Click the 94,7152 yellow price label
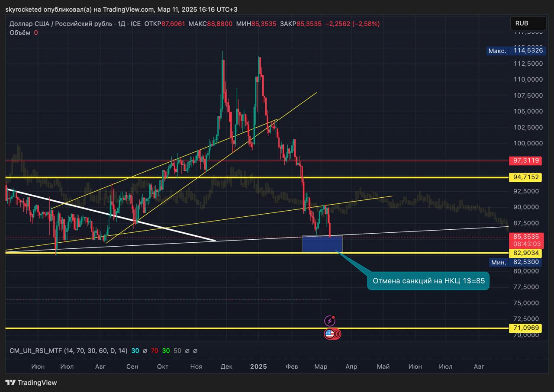This screenshot has width=554, height=392. [x=526, y=177]
